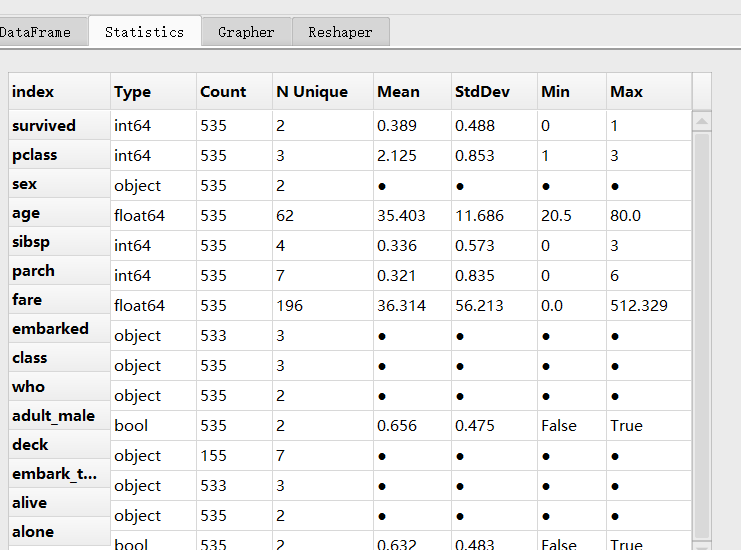The height and width of the screenshot is (550, 741).
Task: Click the 0.656 mean cell
Action: (413, 426)
